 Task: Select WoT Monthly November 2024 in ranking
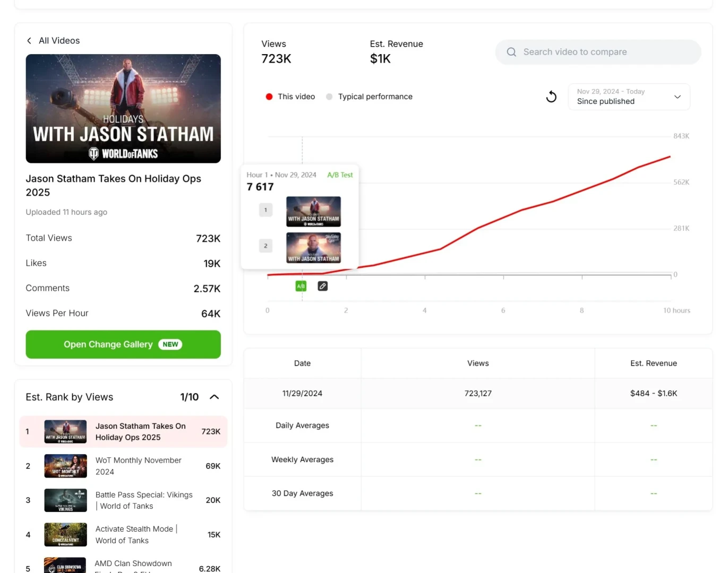[x=139, y=466]
